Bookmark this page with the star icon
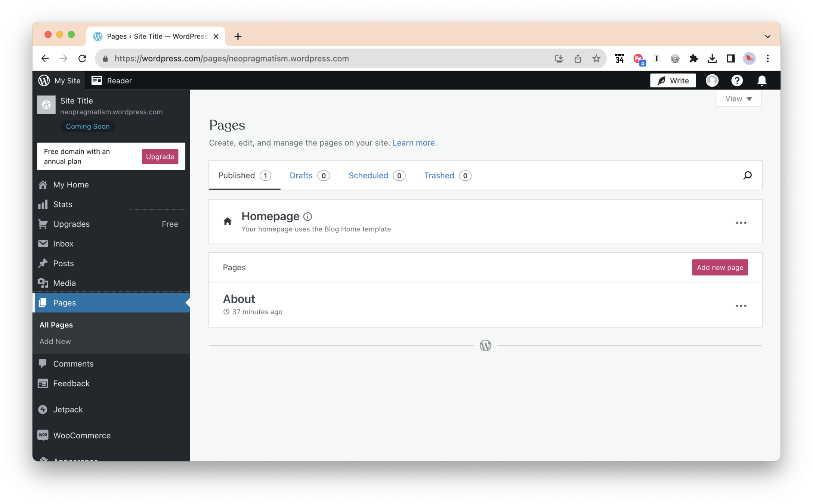 pyautogui.click(x=596, y=59)
